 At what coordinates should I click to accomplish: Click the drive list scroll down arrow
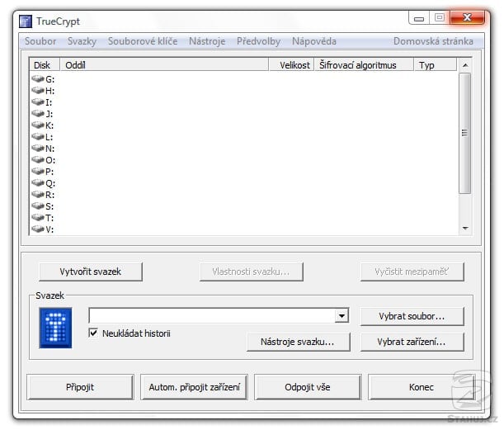click(465, 229)
